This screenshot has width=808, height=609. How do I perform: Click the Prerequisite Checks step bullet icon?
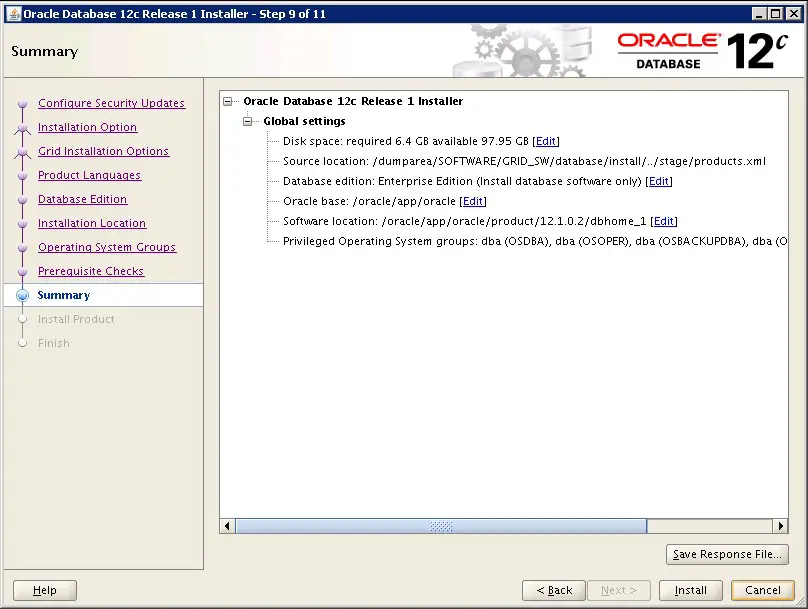click(22, 272)
